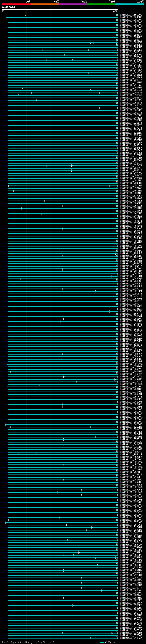Select the UniRef100_C6EQ92 row label
146x644 pixels.
pyautogui.click(x=131, y=631)
